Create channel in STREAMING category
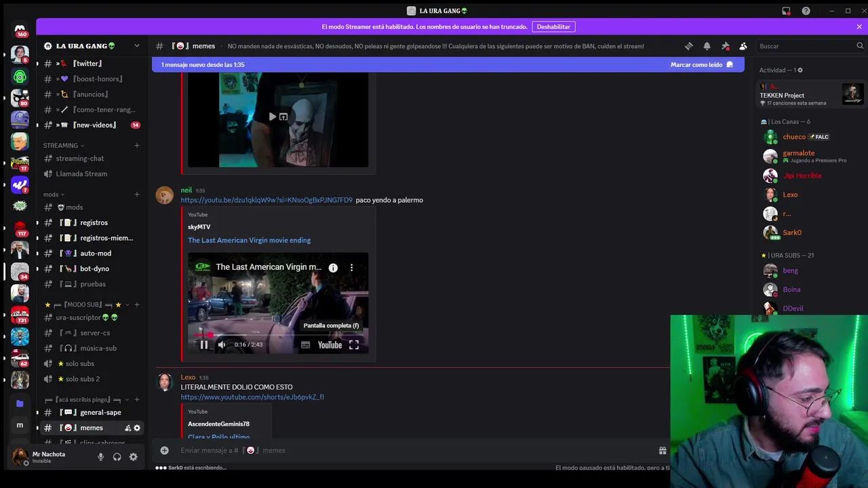 point(136,145)
